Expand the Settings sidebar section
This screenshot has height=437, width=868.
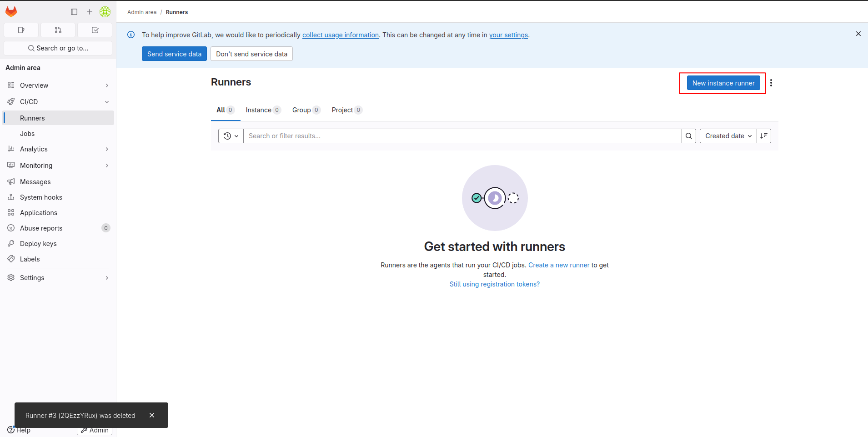point(58,278)
